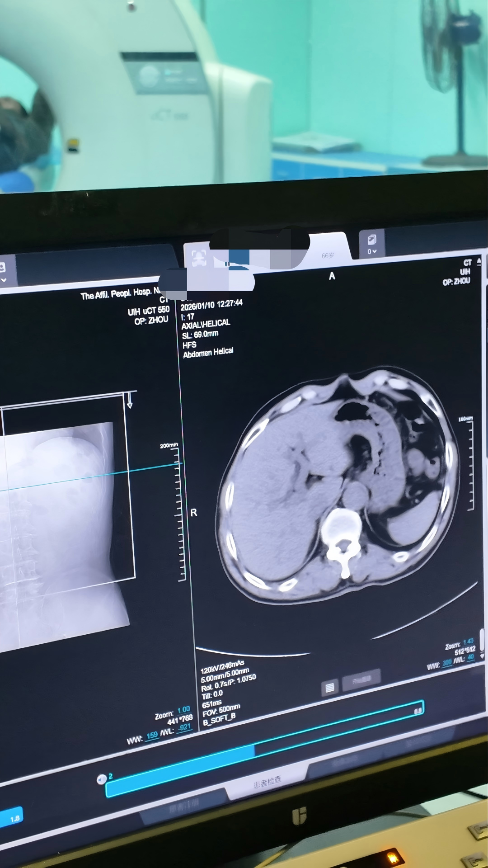
Task: Click the WW value 159 on scout image
Action: click(x=152, y=735)
